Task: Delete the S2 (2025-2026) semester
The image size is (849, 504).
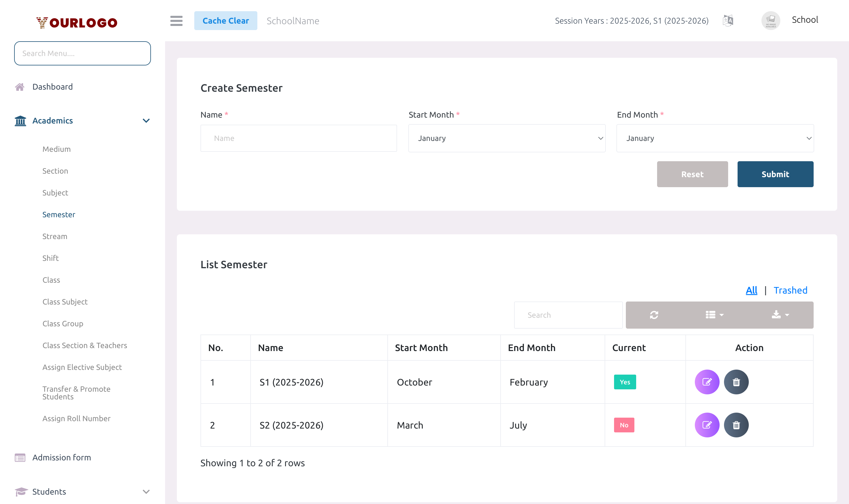Action: [736, 424]
